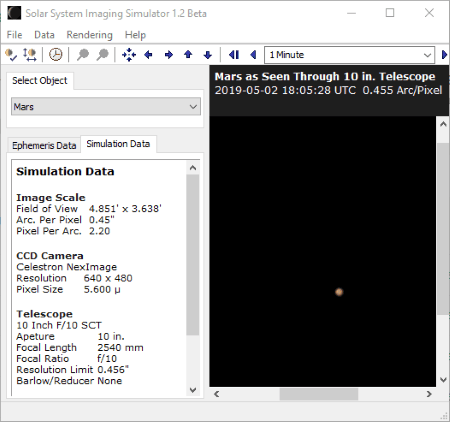
Task: Click the '2019-05-02 18:05:28 UTC' timestamp
Action: [285, 90]
